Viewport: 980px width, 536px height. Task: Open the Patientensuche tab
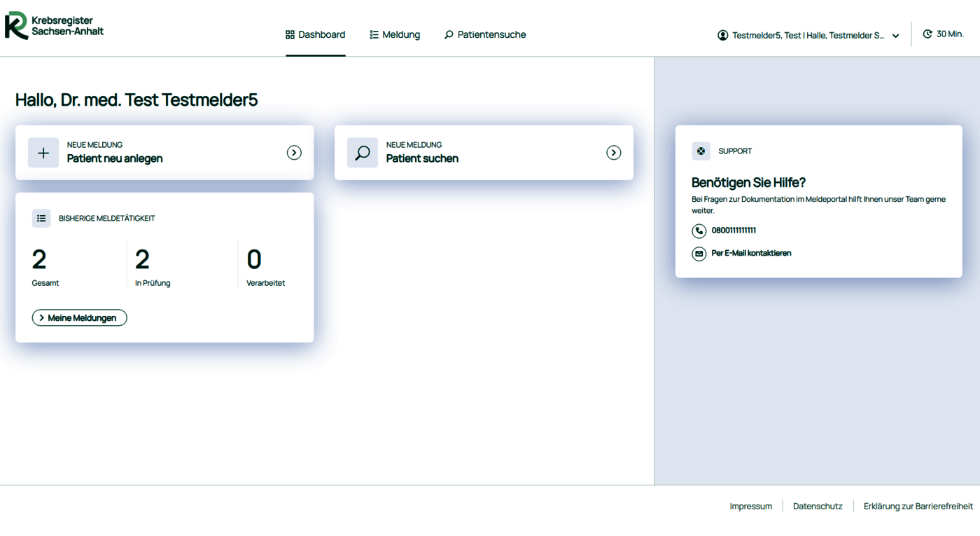pyautogui.click(x=485, y=35)
